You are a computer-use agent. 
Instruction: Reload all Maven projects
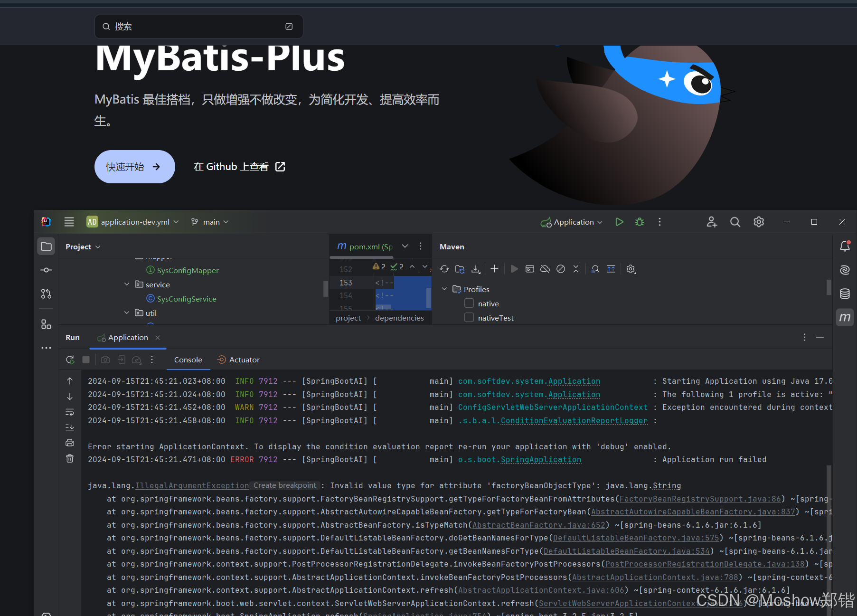point(444,269)
